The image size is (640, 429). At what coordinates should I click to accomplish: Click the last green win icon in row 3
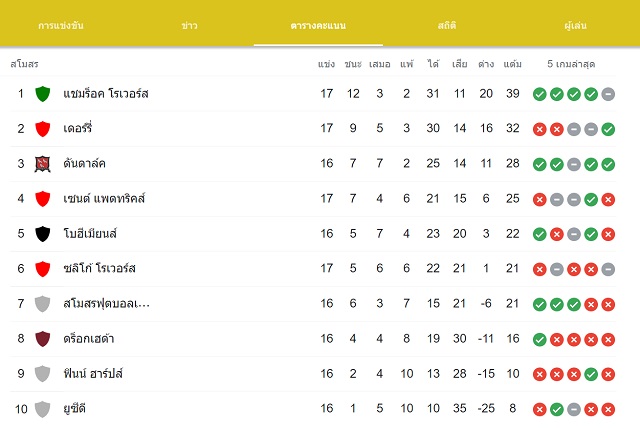[x=608, y=164]
